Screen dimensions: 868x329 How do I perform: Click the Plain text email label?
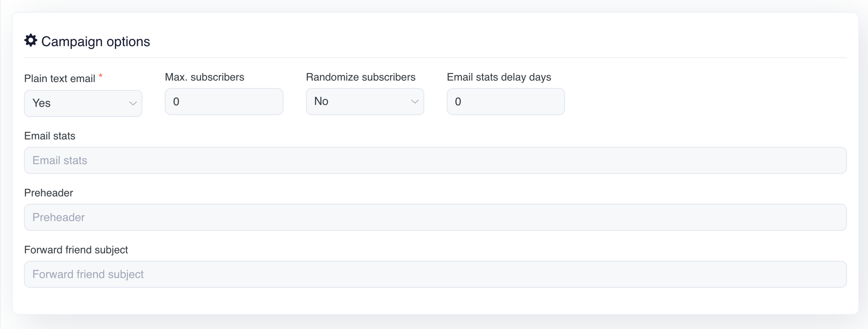[60, 79]
